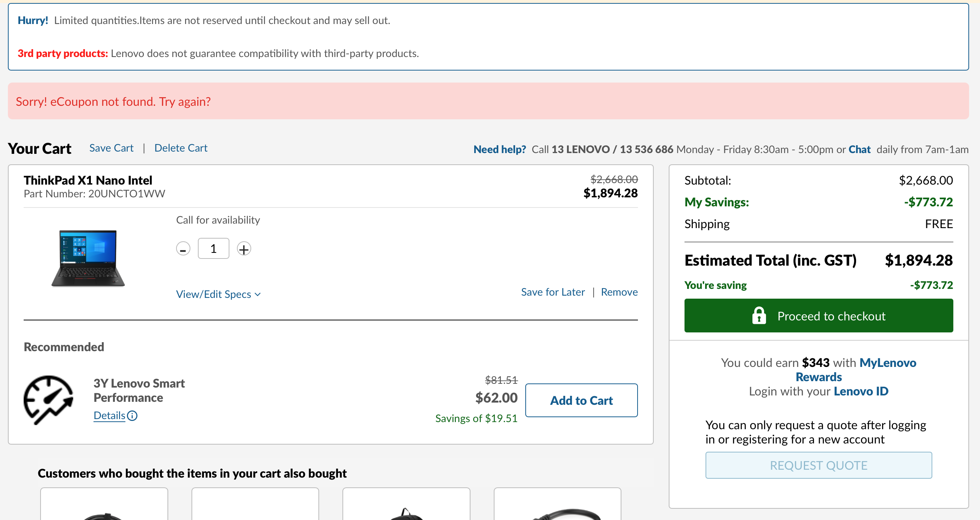Click the Smart Performance speedometer icon
This screenshot has width=980, height=520.
tap(48, 400)
